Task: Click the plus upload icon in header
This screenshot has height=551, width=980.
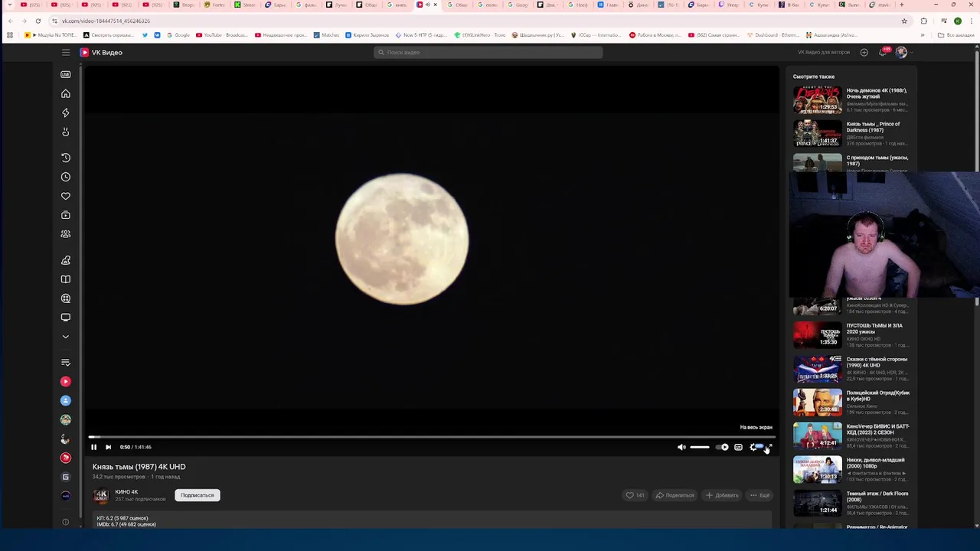Action: 864,52
